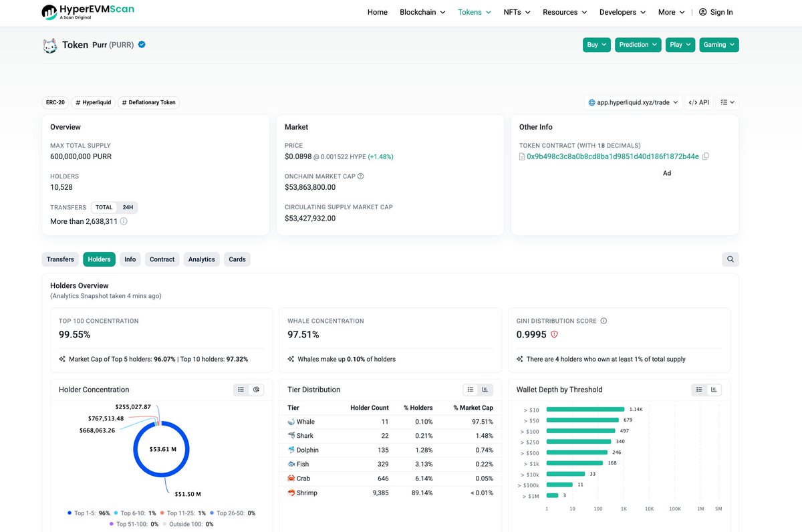Copy the token contract address
This screenshot has width=802, height=532.
click(x=706, y=156)
